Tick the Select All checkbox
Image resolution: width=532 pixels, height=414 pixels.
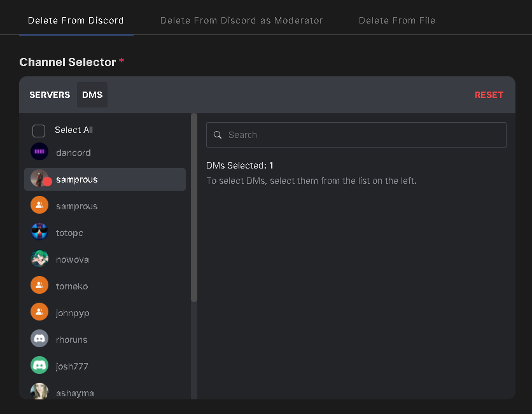(39, 131)
